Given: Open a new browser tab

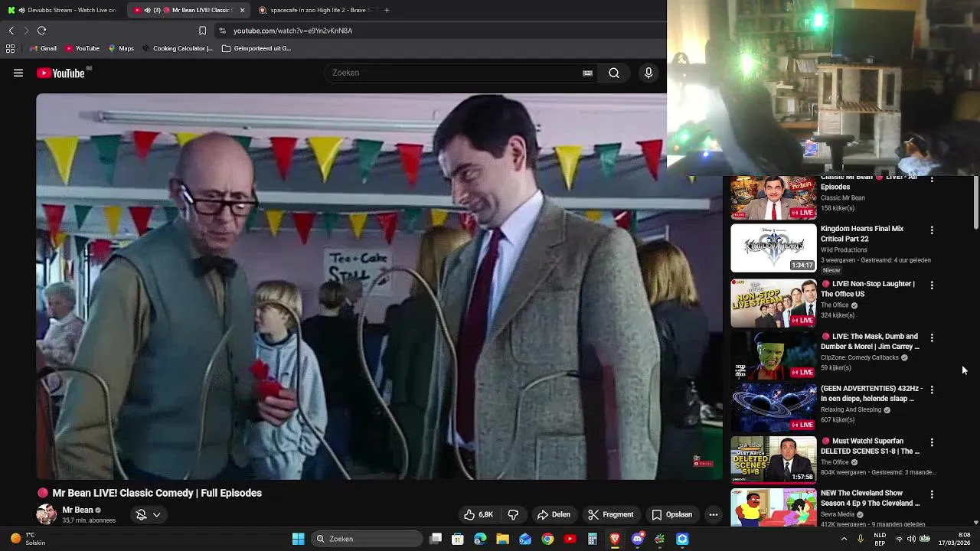Looking at the screenshot, I should point(387,10).
